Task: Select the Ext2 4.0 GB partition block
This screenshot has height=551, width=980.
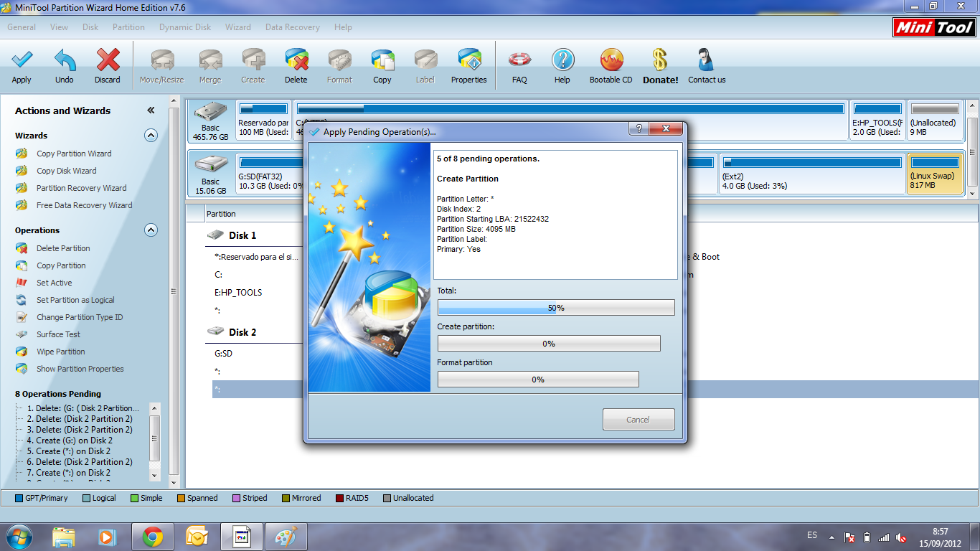Action: [811, 174]
